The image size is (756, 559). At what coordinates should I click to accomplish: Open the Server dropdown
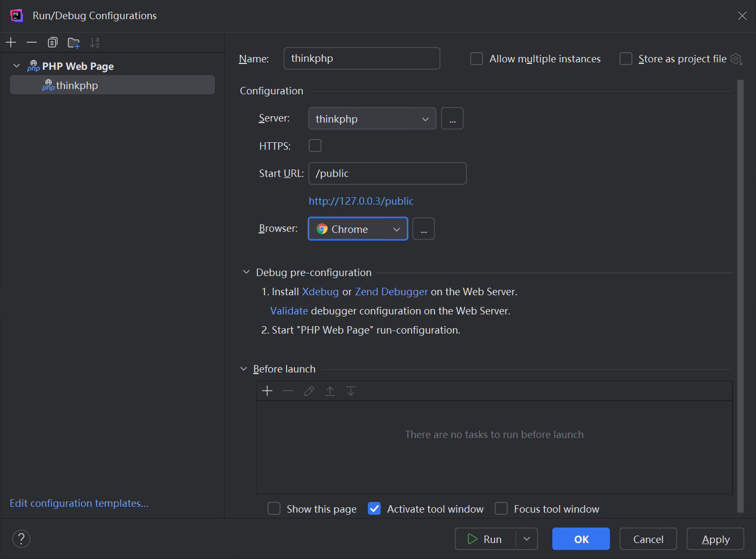(x=372, y=119)
